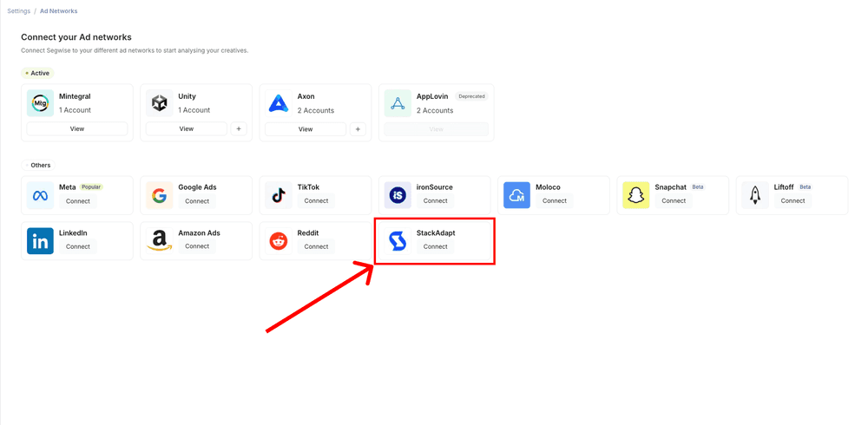The height and width of the screenshot is (425, 868).
Task: Connect the Amazon Ads network
Action: point(197,246)
